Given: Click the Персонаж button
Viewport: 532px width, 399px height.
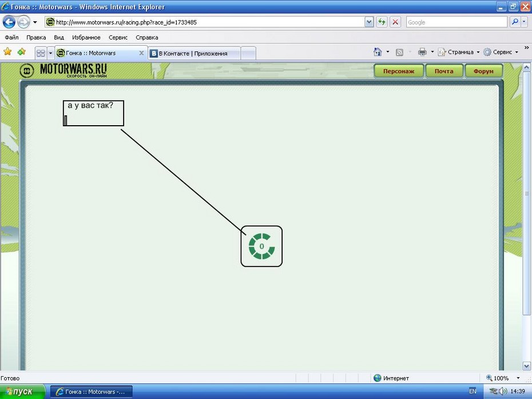Looking at the screenshot, I should pyautogui.click(x=399, y=71).
